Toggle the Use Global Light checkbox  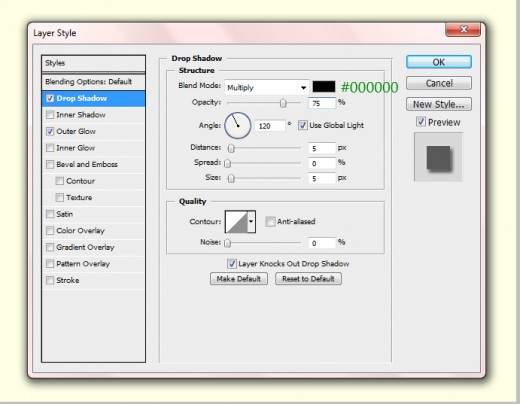click(302, 125)
